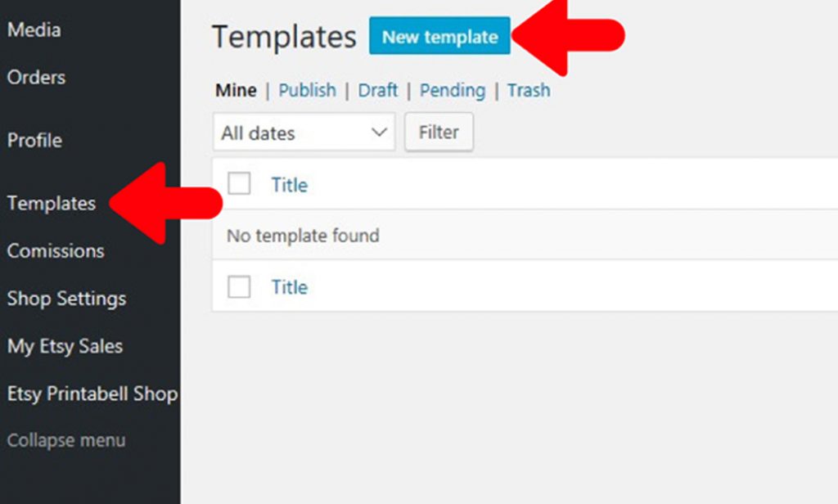
Task: Sort by the Title column in the header
Action: click(290, 186)
